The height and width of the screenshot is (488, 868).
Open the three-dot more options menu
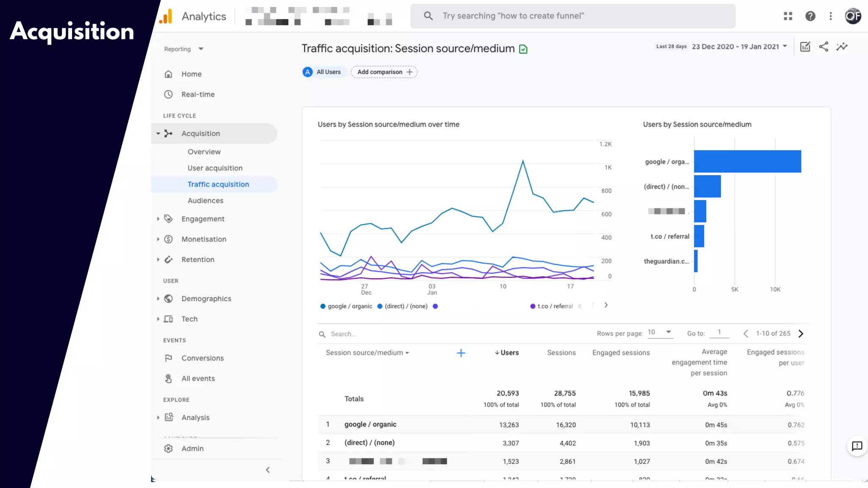[830, 16]
